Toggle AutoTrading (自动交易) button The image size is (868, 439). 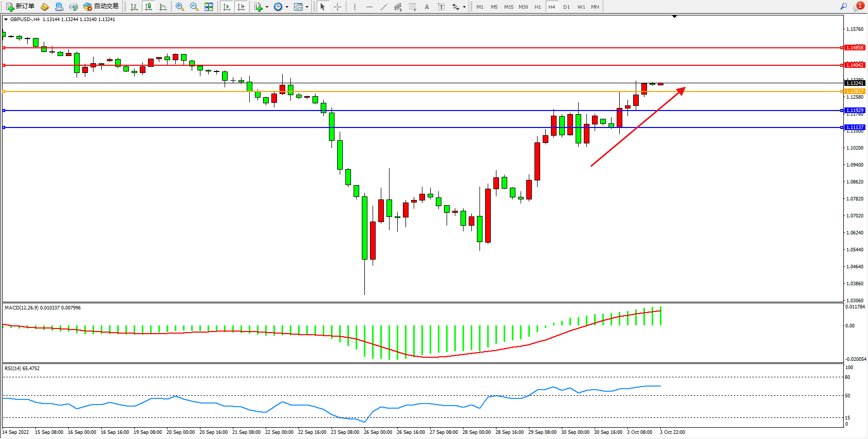(x=101, y=7)
